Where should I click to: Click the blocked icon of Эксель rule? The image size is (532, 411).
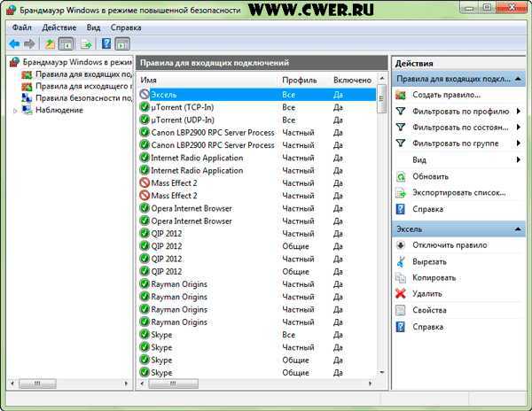click(x=145, y=94)
